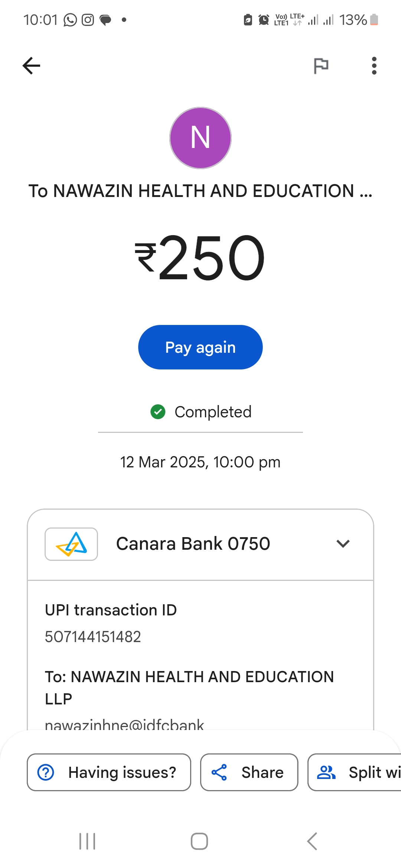Tap the purple N profile avatar
This screenshot has height=868, width=401.
[x=200, y=138]
